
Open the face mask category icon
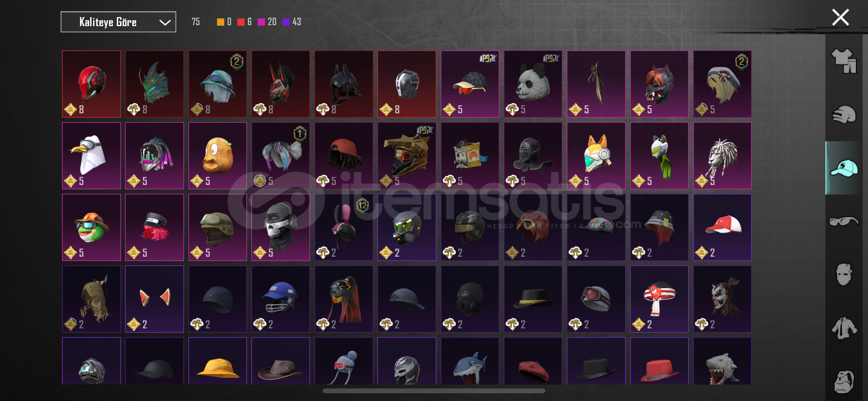tap(844, 275)
